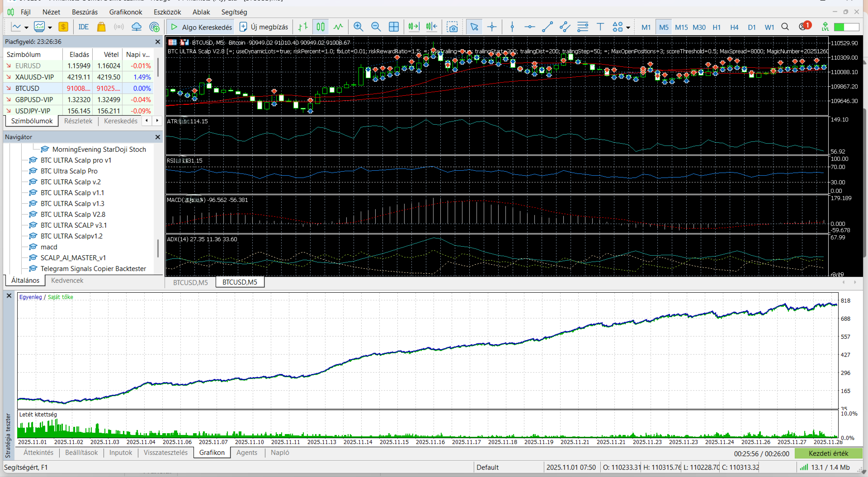The width and height of the screenshot is (868, 477).
Task: Open the tile windows grid icon
Action: point(394,27)
